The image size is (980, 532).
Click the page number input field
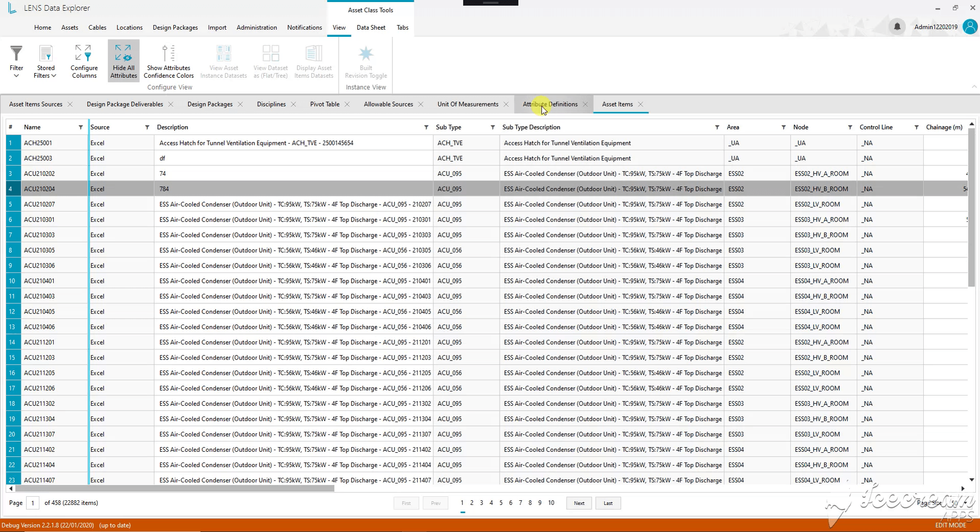coord(33,503)
